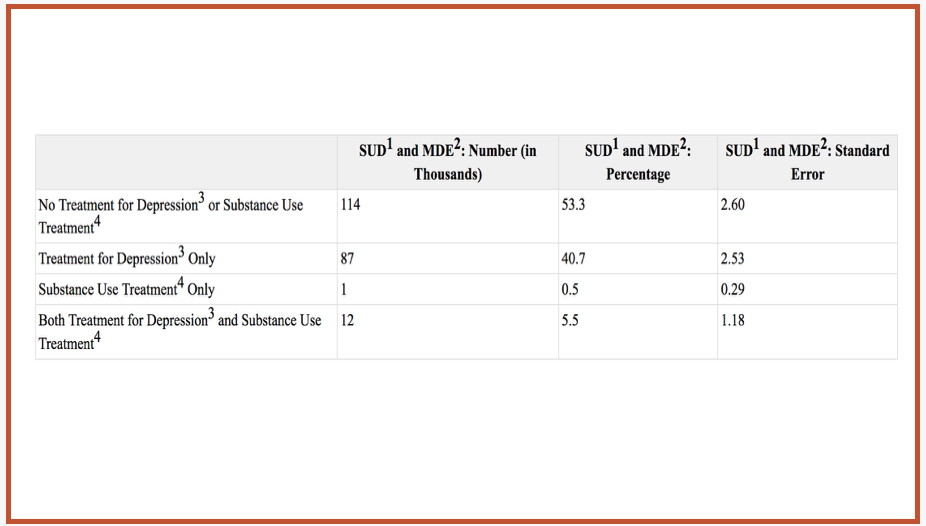
Task: Click the cell with percentage 40.7
Action: point(638,259)
